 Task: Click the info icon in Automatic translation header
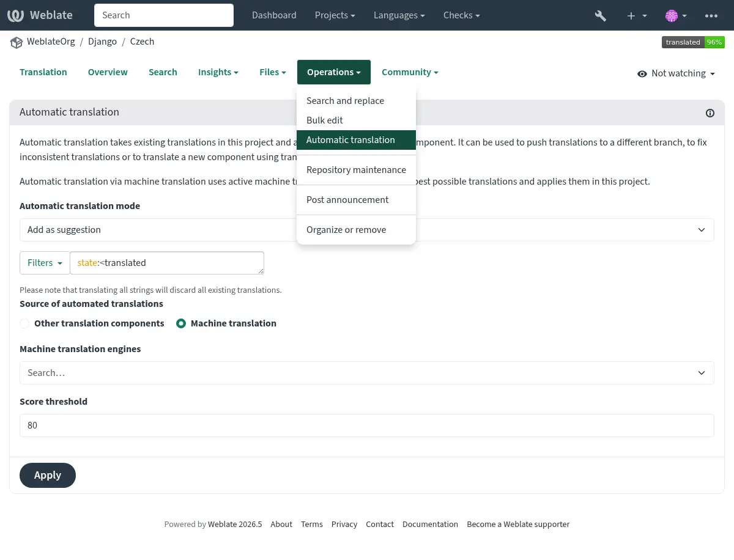click(710, 112)
